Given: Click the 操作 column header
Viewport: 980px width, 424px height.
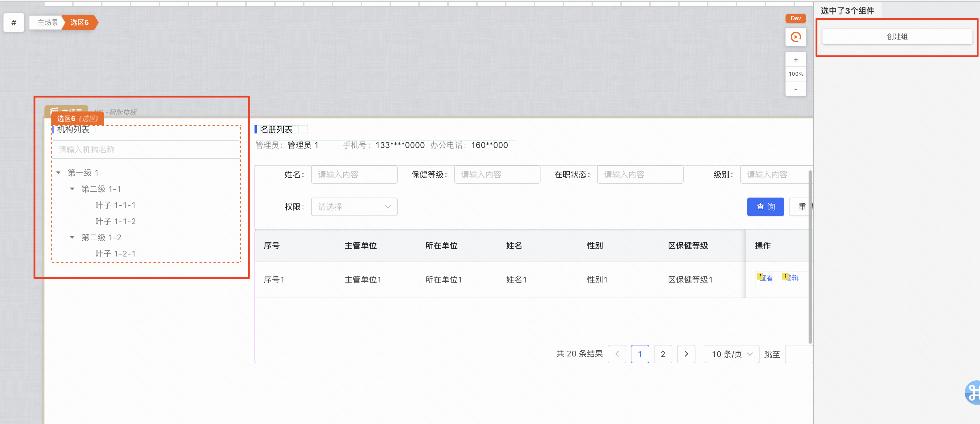Looking at the screenshot, I should 763,246.
